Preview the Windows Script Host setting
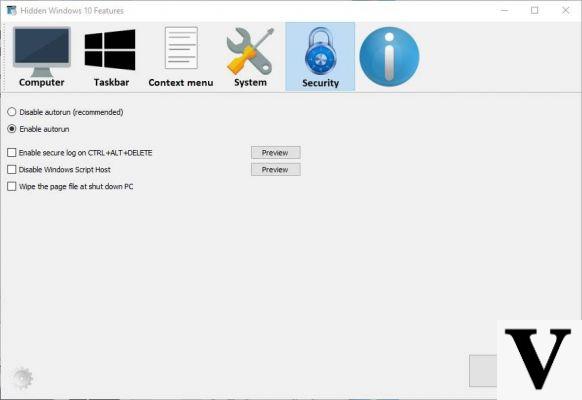582x400 pixels. [275, 170]
